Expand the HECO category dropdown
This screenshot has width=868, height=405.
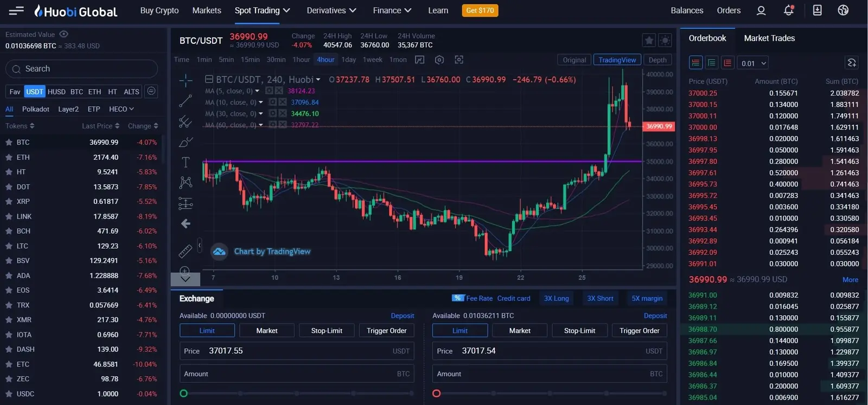click(x=121, y=109)
